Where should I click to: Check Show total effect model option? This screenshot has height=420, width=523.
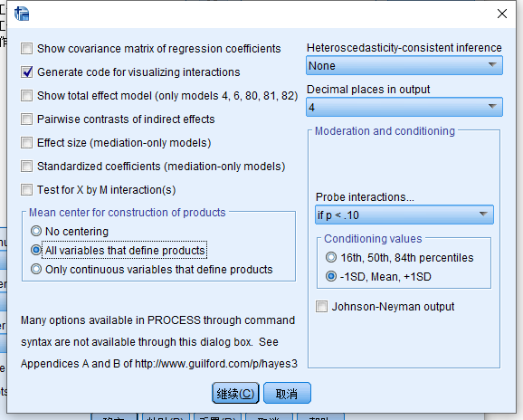click(26, 96)
